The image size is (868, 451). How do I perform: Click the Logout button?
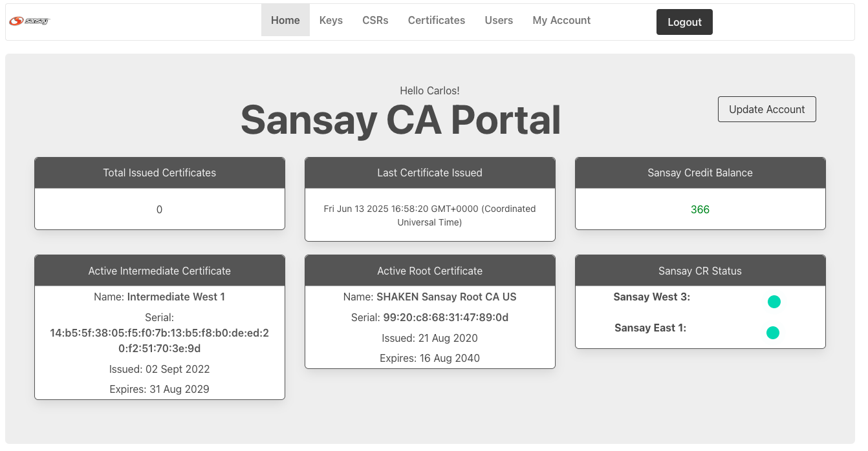pos(684,22)
